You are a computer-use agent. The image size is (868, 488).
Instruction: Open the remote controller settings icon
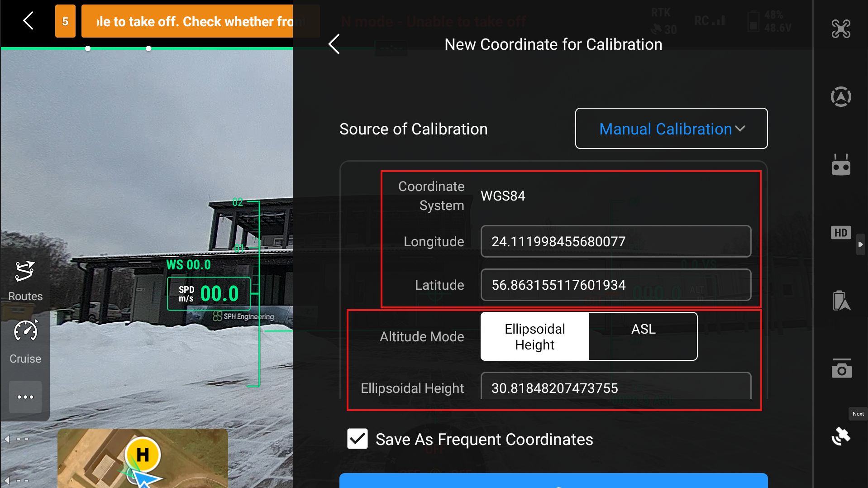(x=841, y=165)
